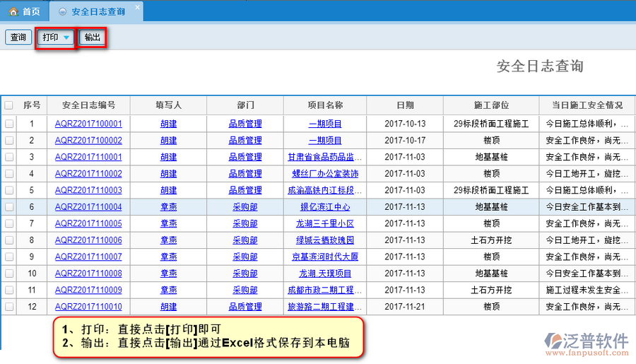Viewport: 636px width, 364px height.
Task: Switch to the 安全日志查询 tab
Action: 98,12
